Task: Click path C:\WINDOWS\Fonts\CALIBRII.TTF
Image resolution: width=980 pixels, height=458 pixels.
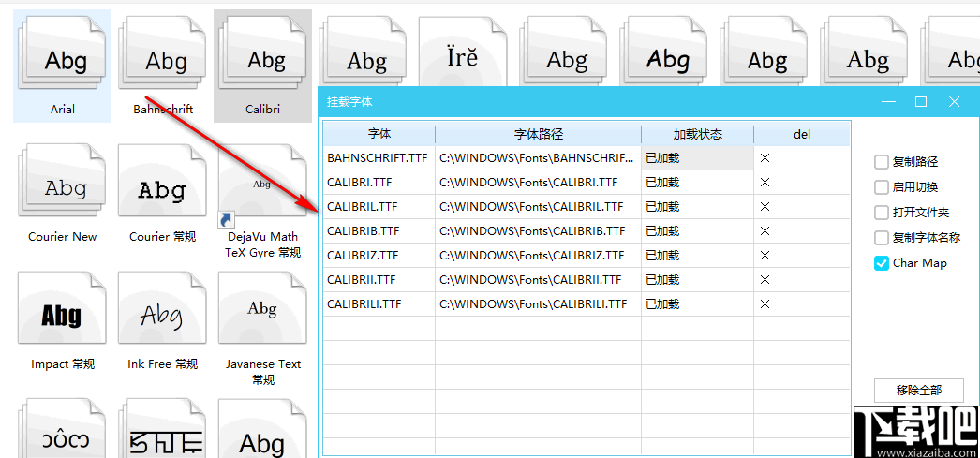Action: coord(539,279)
